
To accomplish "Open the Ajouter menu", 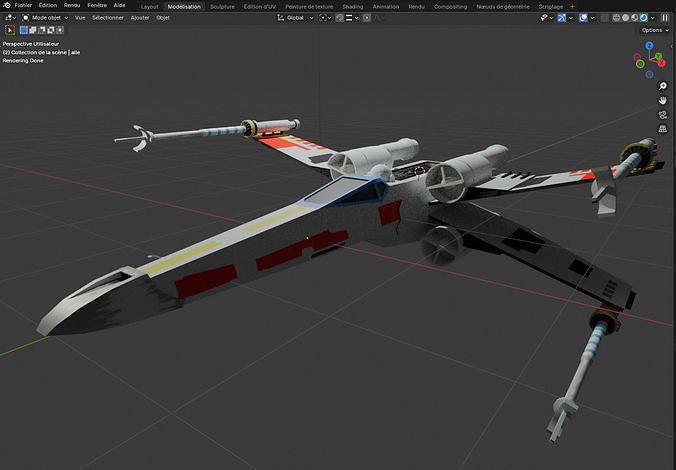I will pos(140,18).
